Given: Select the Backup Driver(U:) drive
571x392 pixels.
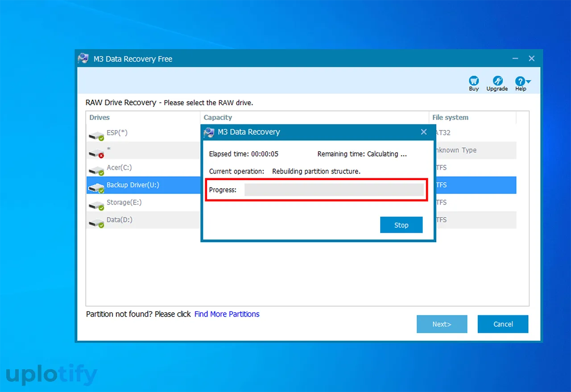Looking at the screenshot, I should [x=301, y=185].
